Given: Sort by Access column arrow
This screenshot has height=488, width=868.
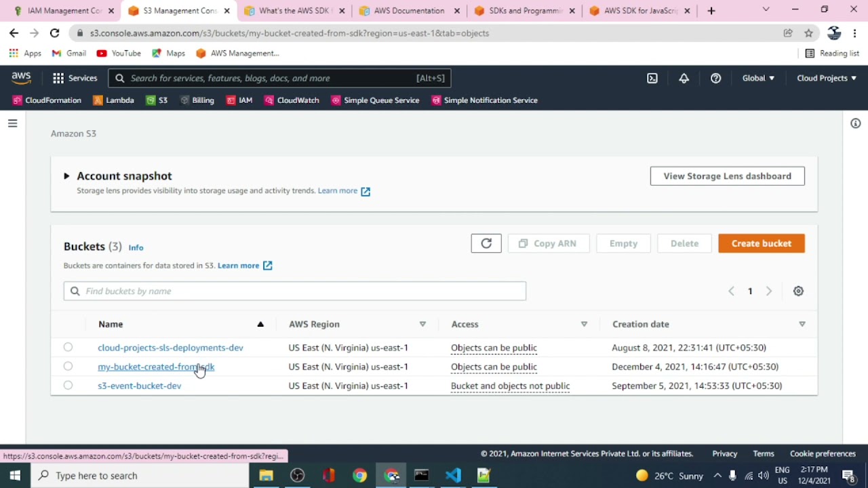Looking at the screenshot, I should pyautogui.click(x=584, y=324).
